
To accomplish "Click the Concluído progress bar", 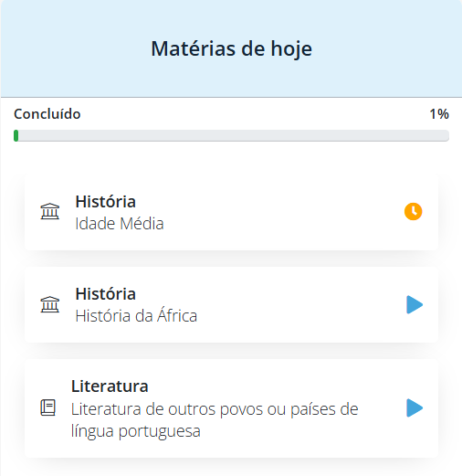I will coord(231,135).
